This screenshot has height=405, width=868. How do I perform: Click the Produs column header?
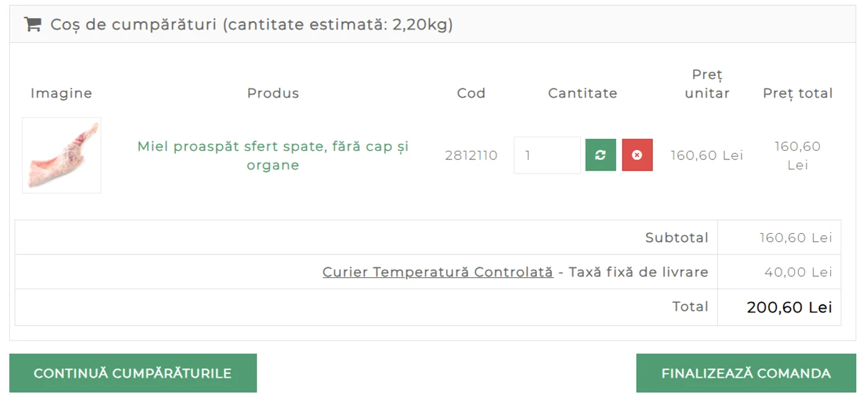tap(273, 93)
